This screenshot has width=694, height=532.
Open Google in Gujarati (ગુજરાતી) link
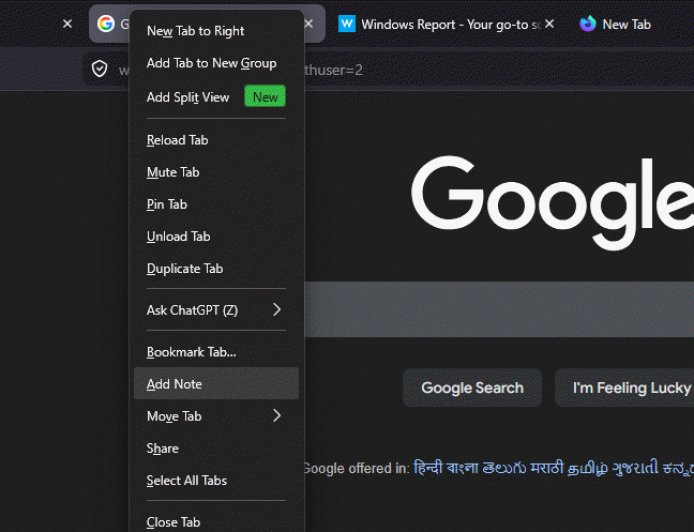click(x=635, y=468)
